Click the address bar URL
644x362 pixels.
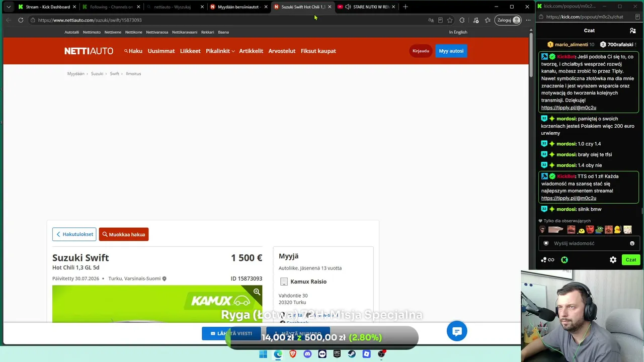coord(90,20)
